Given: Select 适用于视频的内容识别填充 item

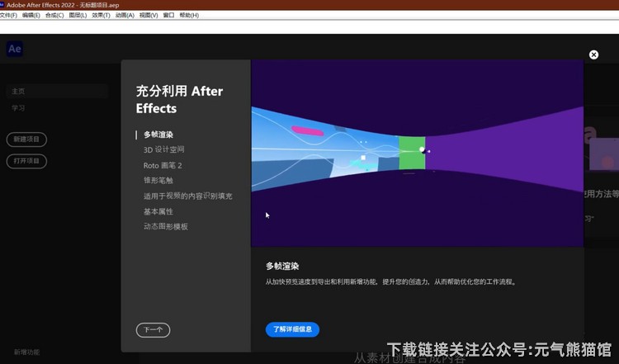Looking at the screenshot, I should pyautogui.click(x=187, y=196).
